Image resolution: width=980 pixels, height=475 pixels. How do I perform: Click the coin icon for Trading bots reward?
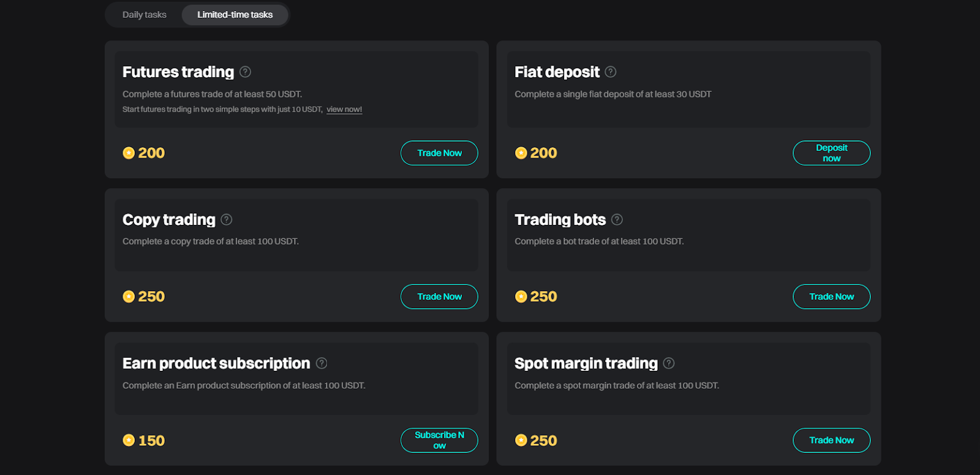click(x=521, y=297)
